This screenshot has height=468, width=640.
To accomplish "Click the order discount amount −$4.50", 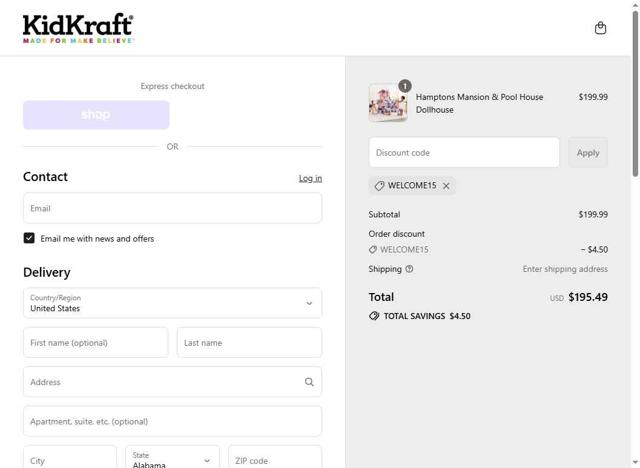I will pos(594,249).
